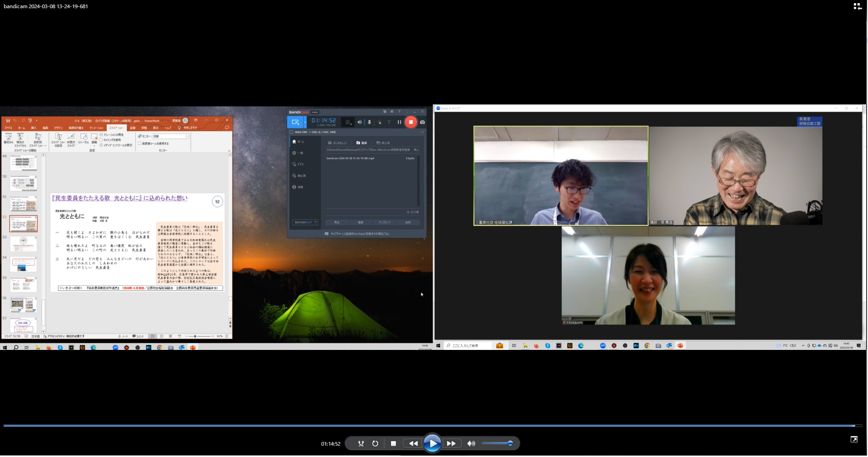Toggle Bandicam mouse cursor effect icon
Image resolution: width=868 pixels, height=457 pixels.
380,122
